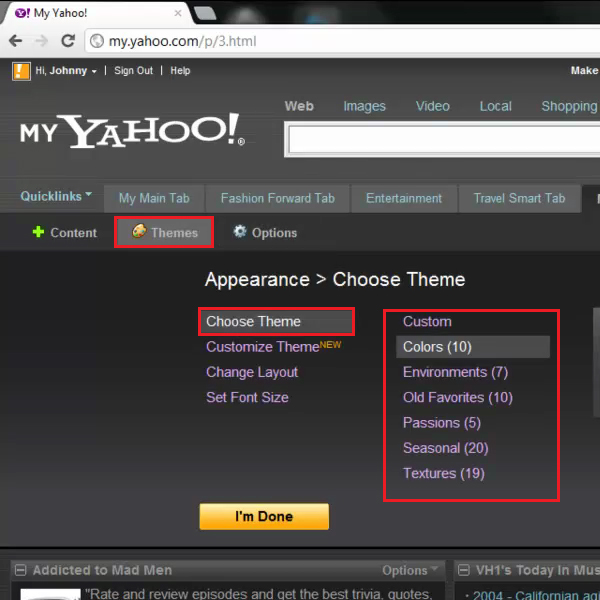Click the gear Options icon
The width and height of the screenshot is (600, 600).
point(240,231)
